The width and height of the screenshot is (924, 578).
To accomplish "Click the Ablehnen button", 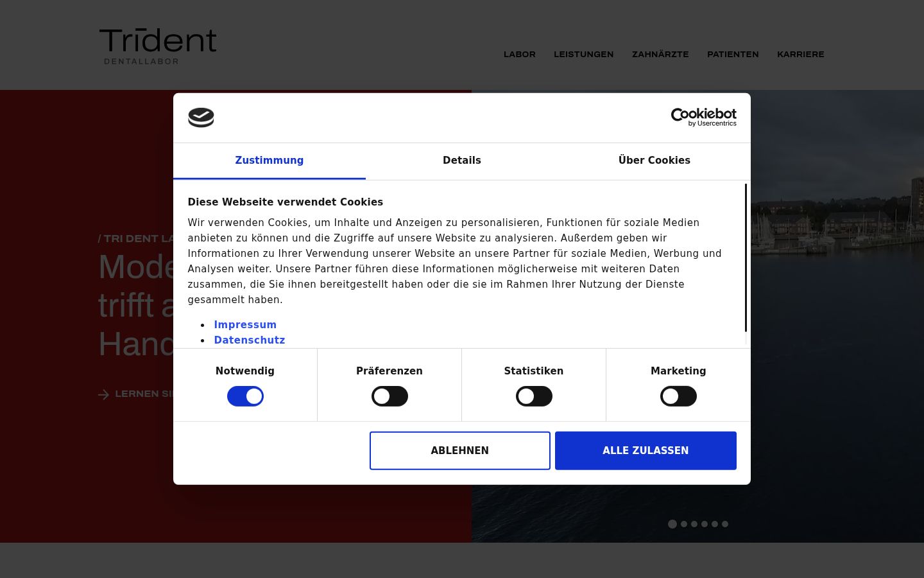I will (x=460, y=451).
